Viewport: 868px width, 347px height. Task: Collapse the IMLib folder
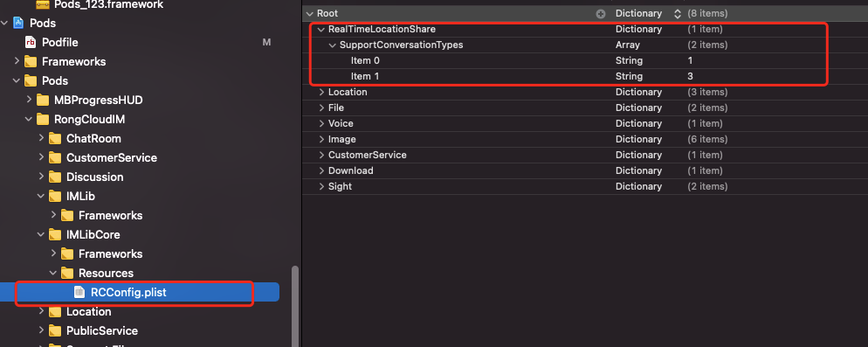pos(42,197)
